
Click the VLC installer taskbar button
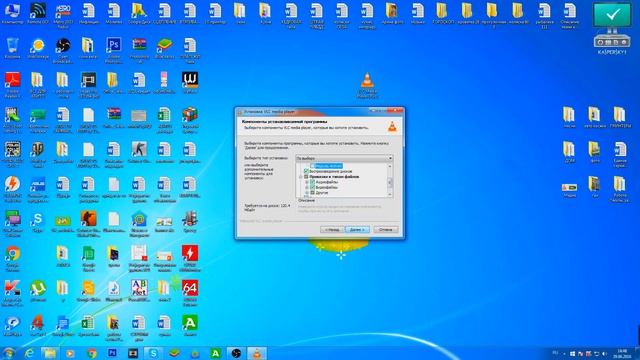pyautogui.click(x=257, y=353)
